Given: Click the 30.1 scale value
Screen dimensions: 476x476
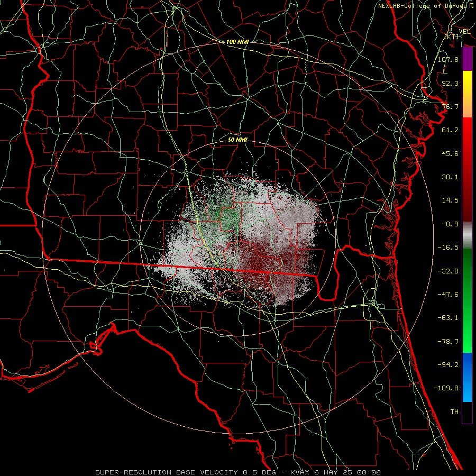Looking at the screenshot, I should pos(450,177).
